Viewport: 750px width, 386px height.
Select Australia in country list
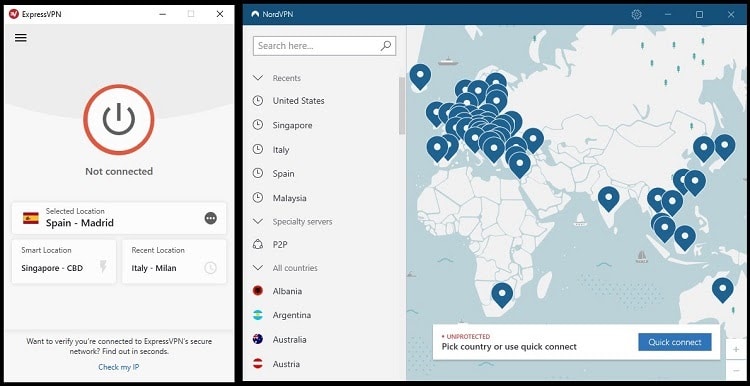[289, 340]
